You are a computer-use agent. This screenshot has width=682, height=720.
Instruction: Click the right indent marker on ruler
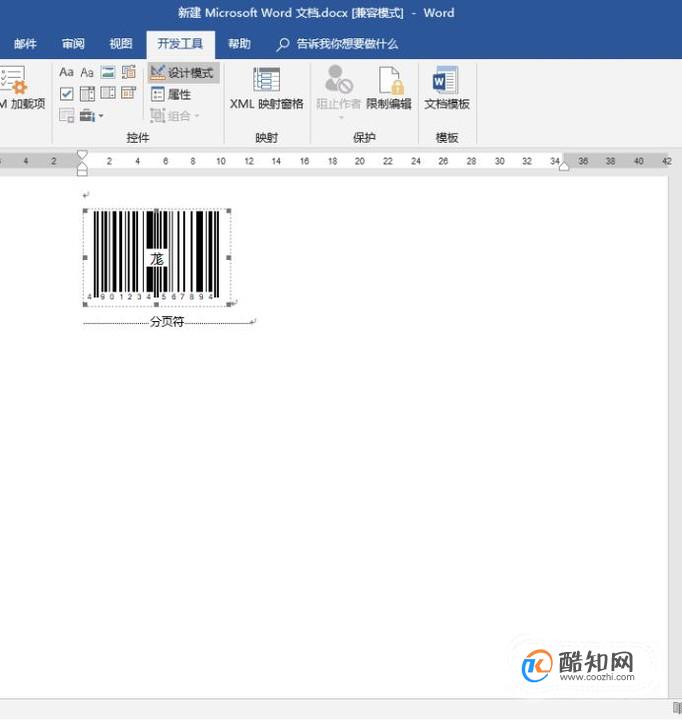coord(564,166)
